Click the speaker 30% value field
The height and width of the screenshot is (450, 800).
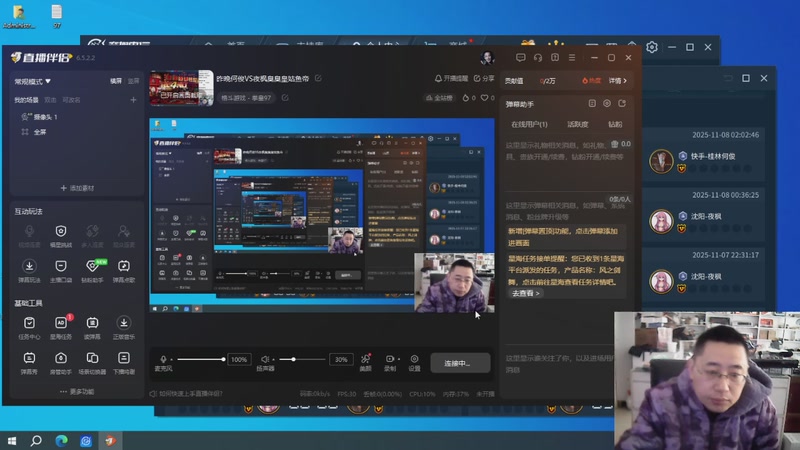(x=341, y=359)
